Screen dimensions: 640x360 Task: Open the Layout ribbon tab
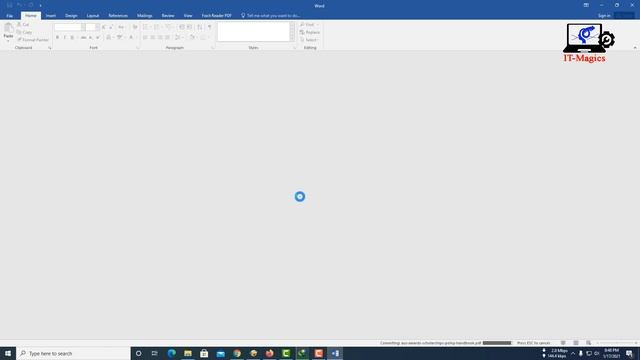tap(93, 16)
